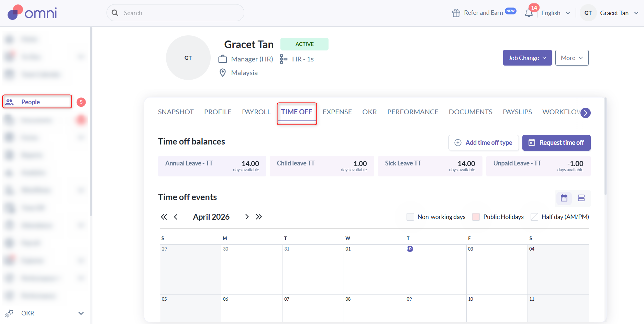This screenshot has height=324, width=644.
Task: Click the HR - 1s department text
Action: (303, 59)
